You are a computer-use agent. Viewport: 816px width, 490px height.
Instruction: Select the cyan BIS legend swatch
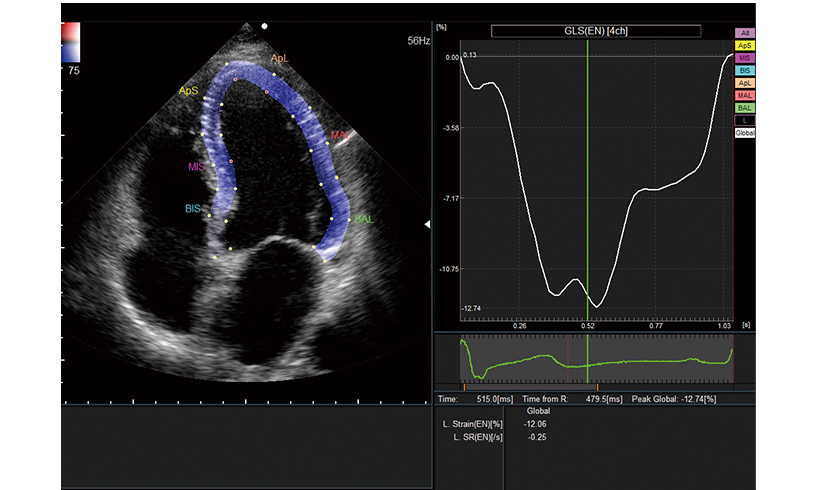[745, 70]
